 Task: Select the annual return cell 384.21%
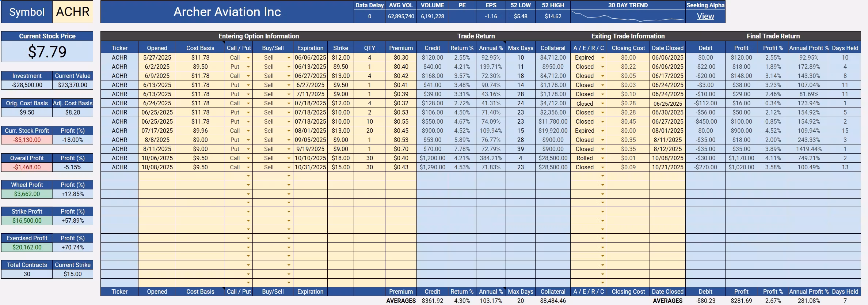(491, 158)
